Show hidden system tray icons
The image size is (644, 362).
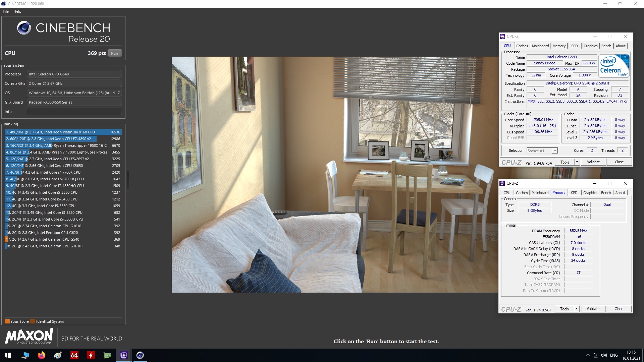[588, 355]
